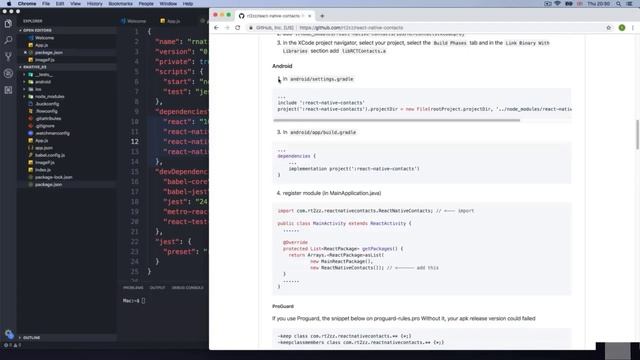Select Imagef.js in Open Editors list
The height and width of the screenshot is (360, 640).
coord(44,60)
